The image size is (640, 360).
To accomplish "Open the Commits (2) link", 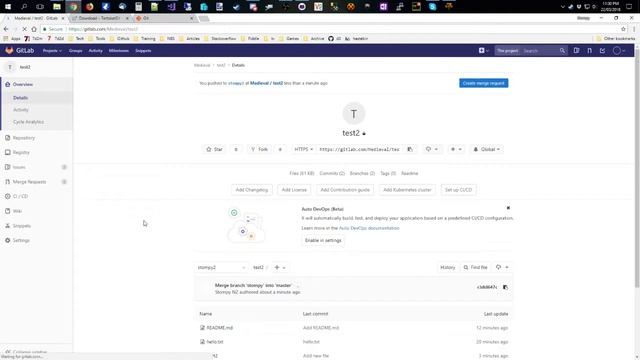I will tap(332, 173).
